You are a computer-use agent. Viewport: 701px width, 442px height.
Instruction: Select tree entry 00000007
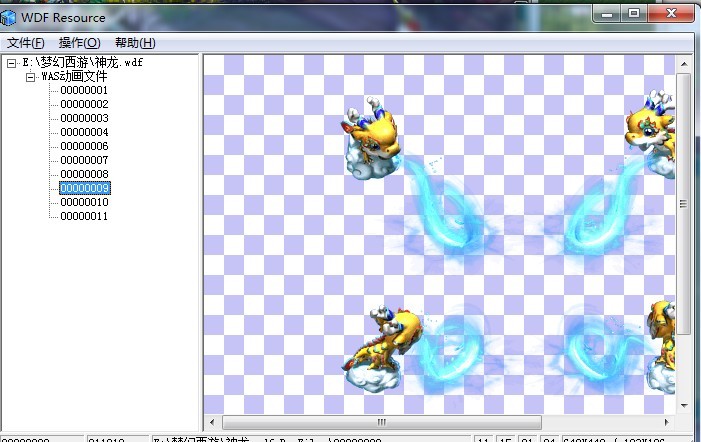[84, 160]
